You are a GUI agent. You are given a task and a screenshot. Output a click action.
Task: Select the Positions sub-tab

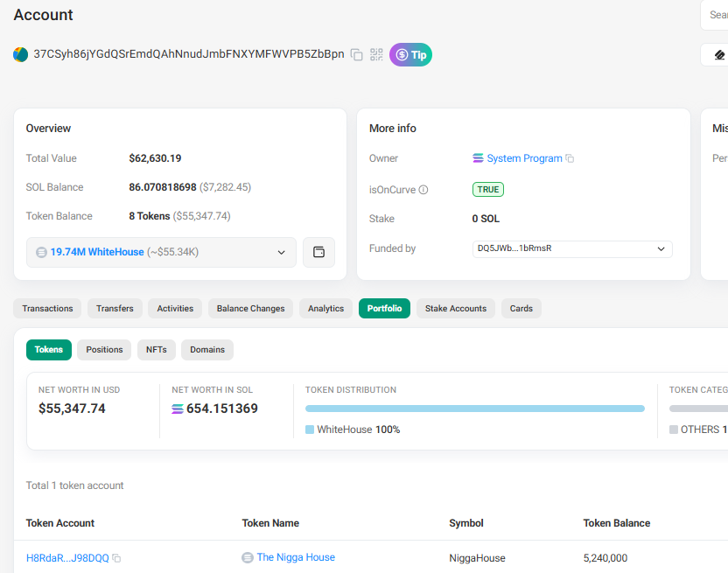pos(104,350)
